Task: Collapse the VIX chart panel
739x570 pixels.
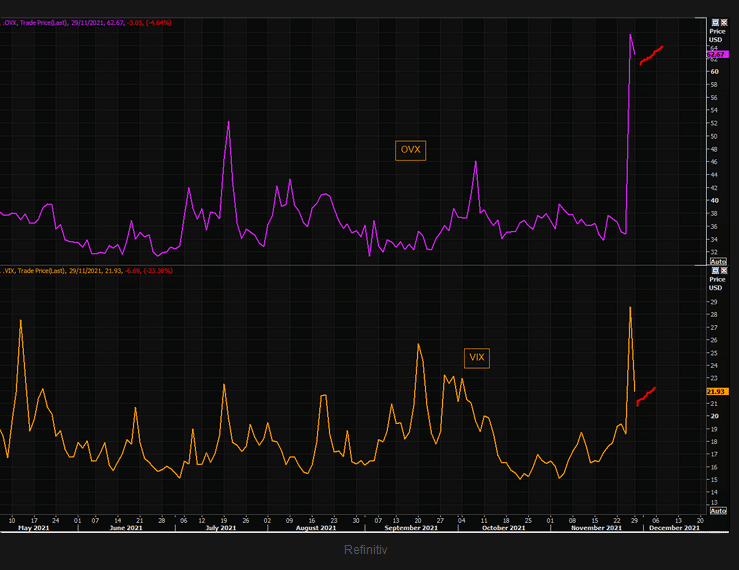Action: (x=715, y=271)
